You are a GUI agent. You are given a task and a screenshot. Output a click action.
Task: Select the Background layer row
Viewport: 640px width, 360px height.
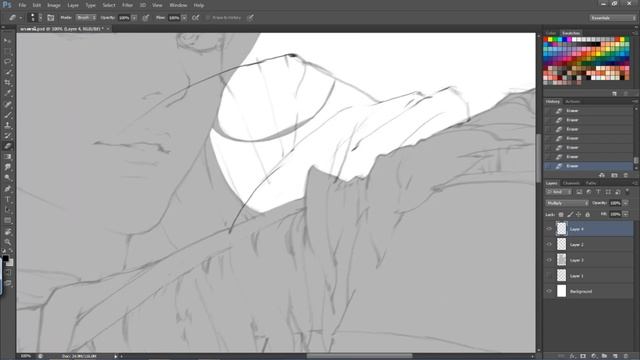click(588, 291)
